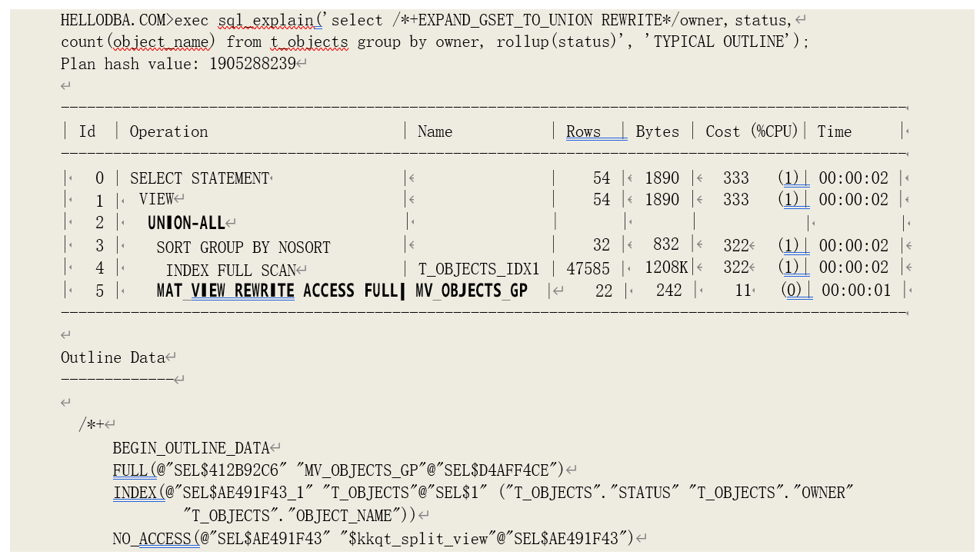The height and width of the screenshot is (558, 980).
Task: Click the bold UNION-ALL operation
Action: pos(186,224)
